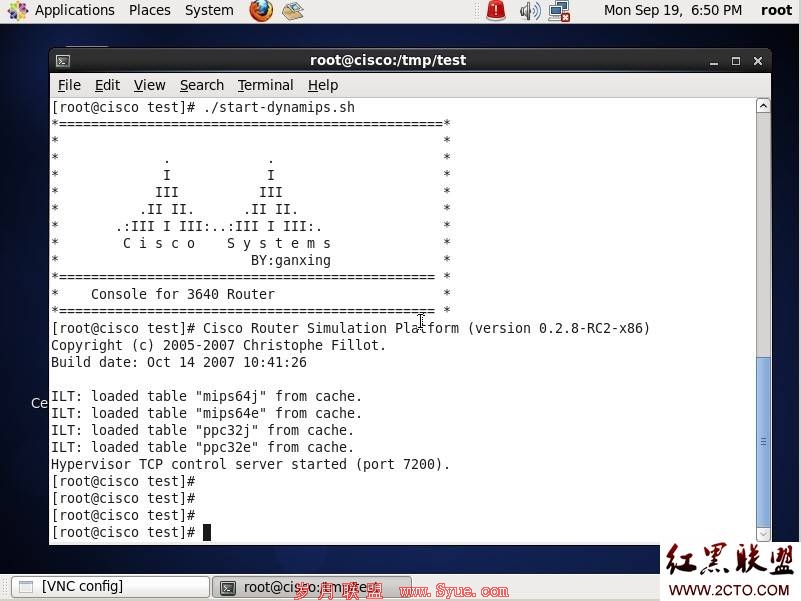Click the date and time clock
Screen dimensions: 801x601
click(x=673, y=10)
